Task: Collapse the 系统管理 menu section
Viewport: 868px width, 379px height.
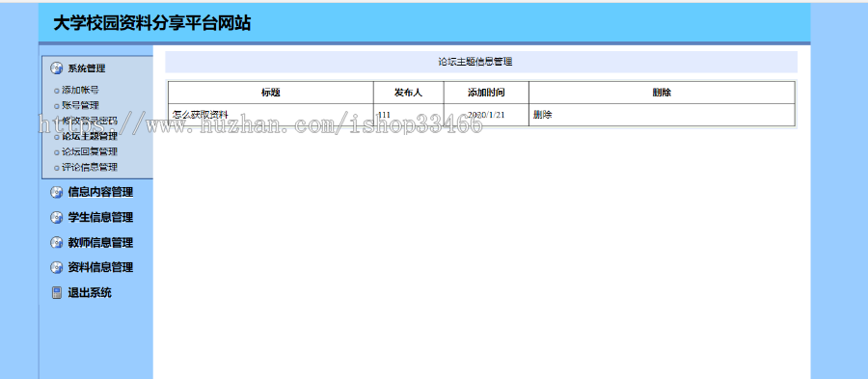Action: point(87,68)
